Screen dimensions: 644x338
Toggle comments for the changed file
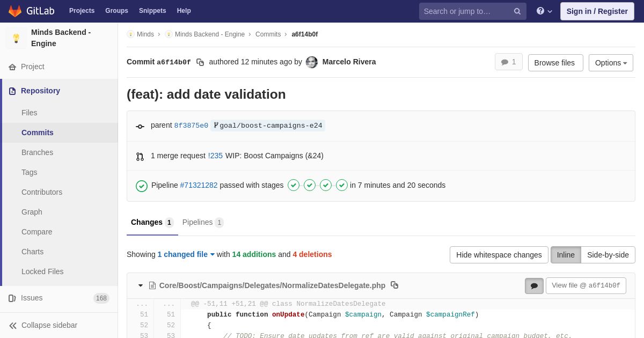(x=534, y=286)
